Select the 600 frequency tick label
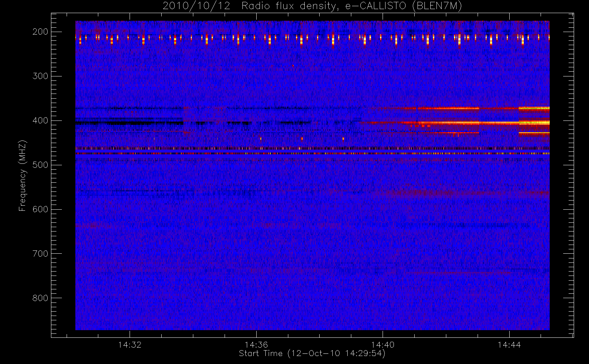The height and width of the screenshot is (364, 589). pyautogui.click(x=40, y=209)
